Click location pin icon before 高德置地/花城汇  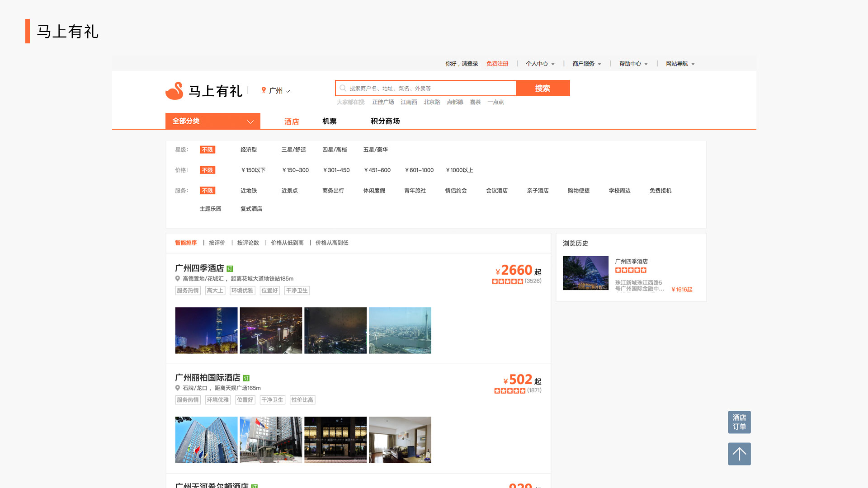tap(178, 279)
